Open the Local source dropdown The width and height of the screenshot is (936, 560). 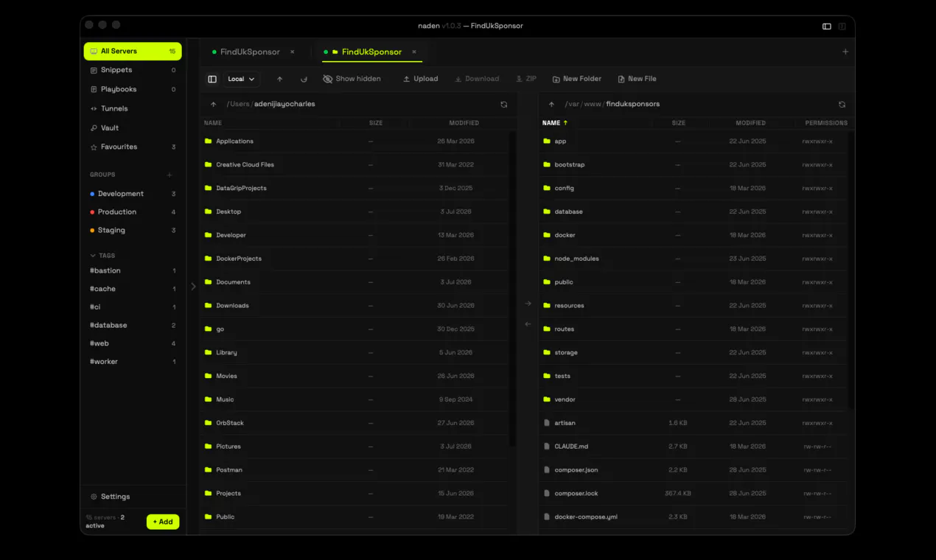(241, 79)
